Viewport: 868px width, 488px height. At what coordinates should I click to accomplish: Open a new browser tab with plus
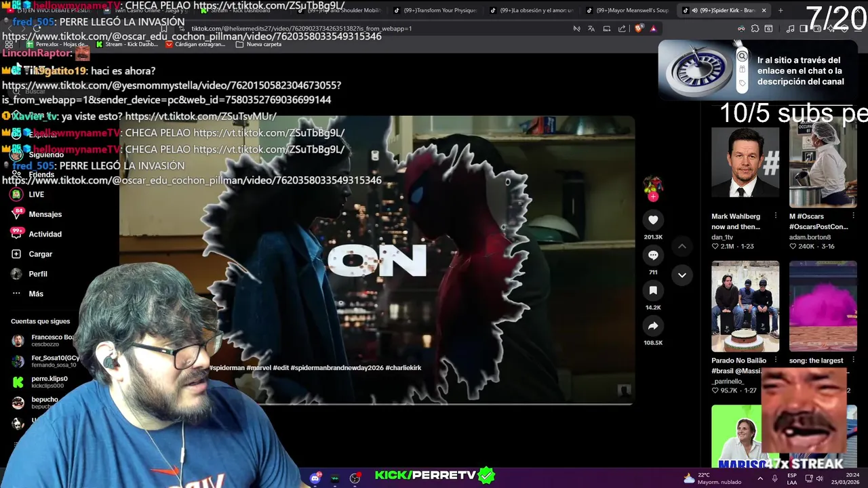781,10
